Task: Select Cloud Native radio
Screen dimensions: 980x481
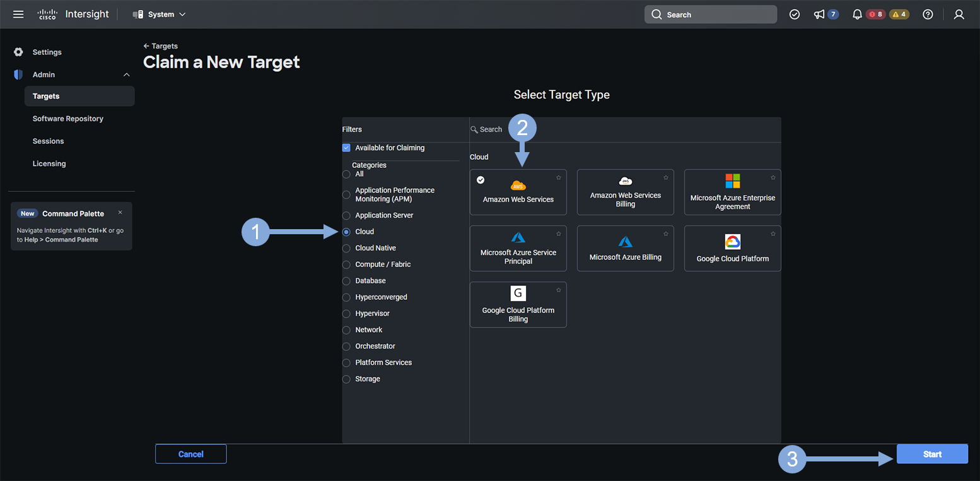Action: tap(346, 248)
